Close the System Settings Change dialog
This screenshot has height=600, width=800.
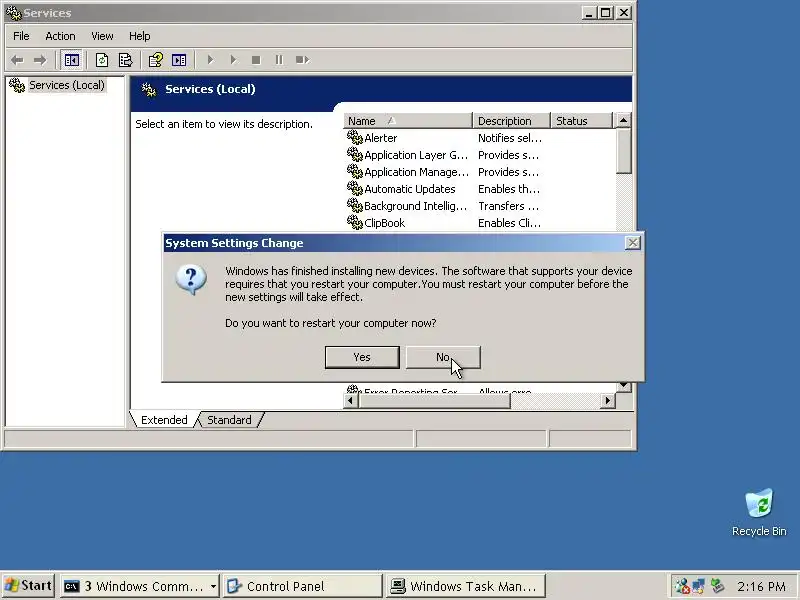coord(633,243)
